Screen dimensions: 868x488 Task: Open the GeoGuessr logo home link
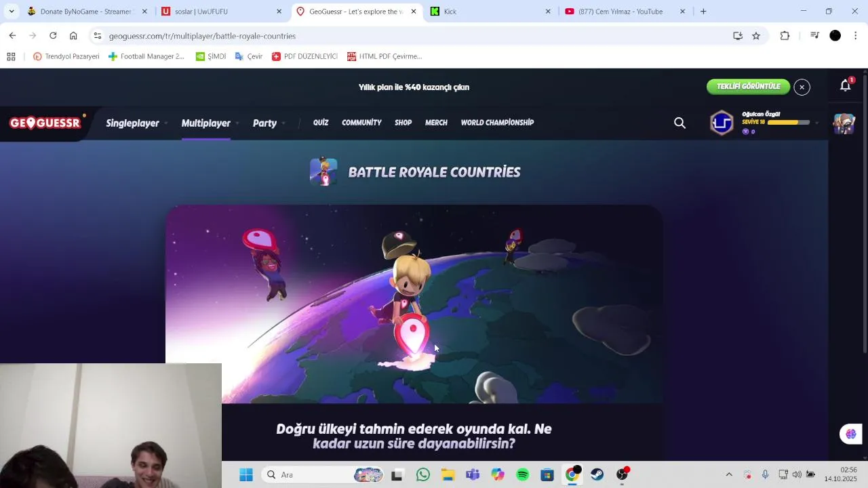47,123
